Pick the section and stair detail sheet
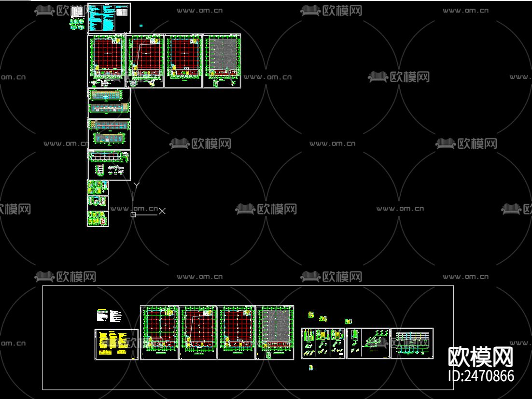 tap(109, 165)
